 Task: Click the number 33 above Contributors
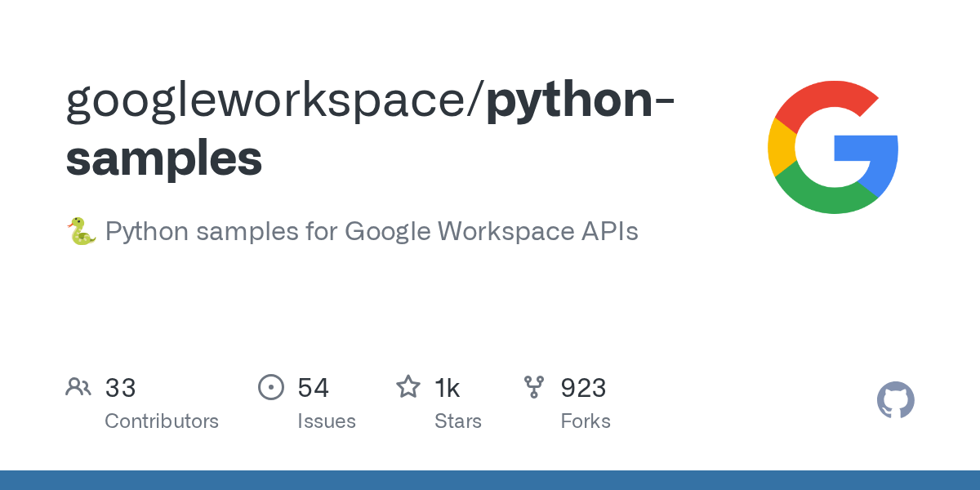[120, 388]
